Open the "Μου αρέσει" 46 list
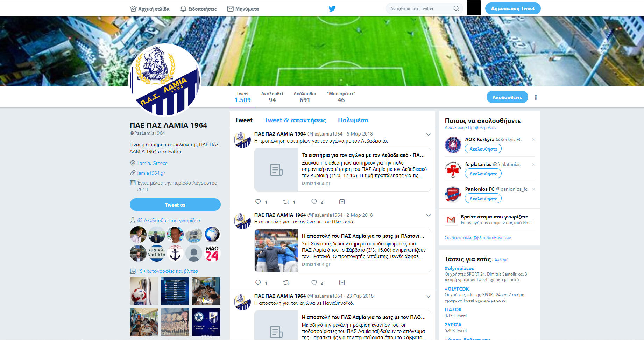 [x=341, y=98]
